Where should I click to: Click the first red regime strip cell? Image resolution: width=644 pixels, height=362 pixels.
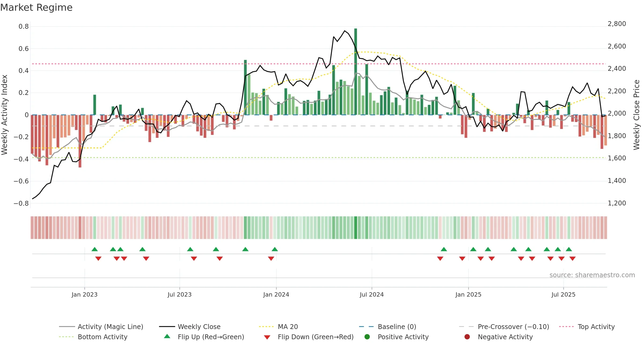(x=32, y=228)
